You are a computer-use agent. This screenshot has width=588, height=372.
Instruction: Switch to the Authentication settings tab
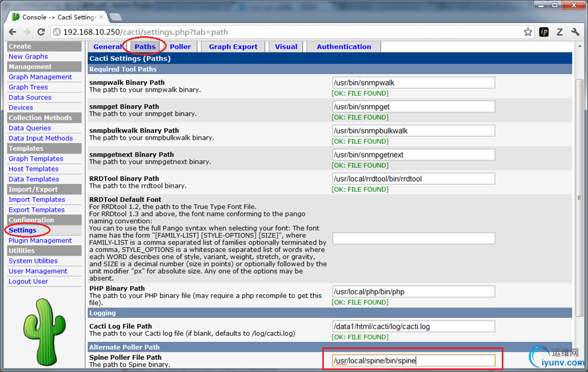coord(344,47)
